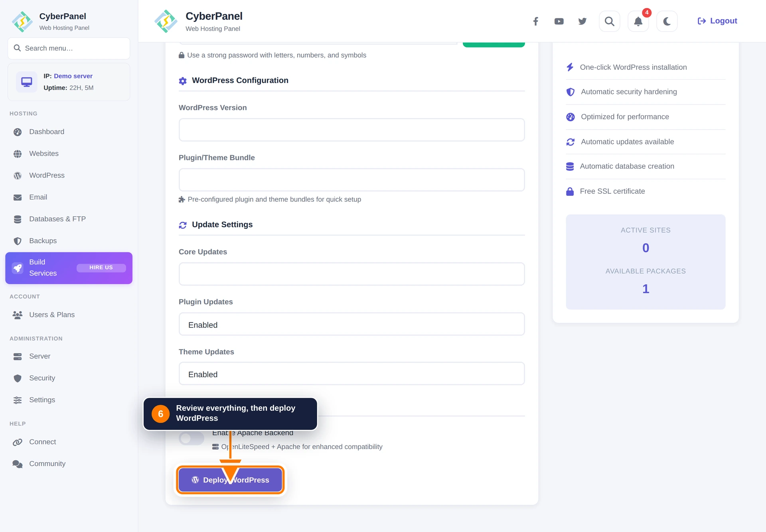The width and height of the screenshot is (766, 532).
Task: Expand the Theme Updates Enabled selector
Action: coord(351,374)
